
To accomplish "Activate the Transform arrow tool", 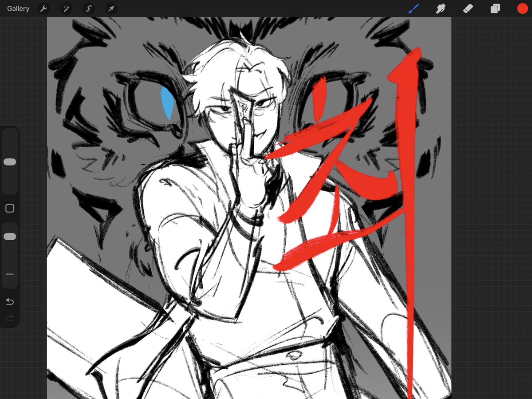I will [111, 8].
